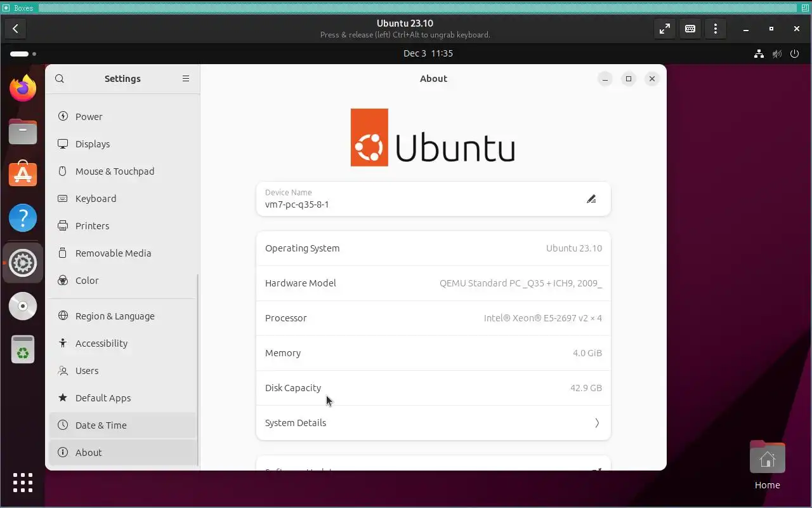Open Files from the dock
The image size is (812, 508).
coord(23,131)
